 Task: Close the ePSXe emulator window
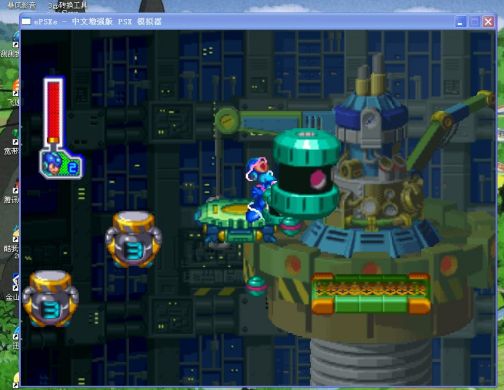tap(488, 22)
